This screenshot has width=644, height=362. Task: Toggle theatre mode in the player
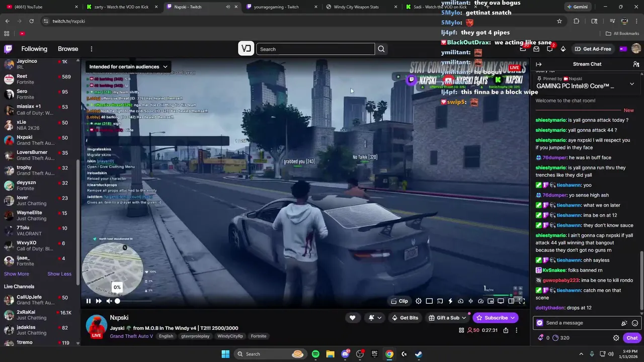coord(511,301)
